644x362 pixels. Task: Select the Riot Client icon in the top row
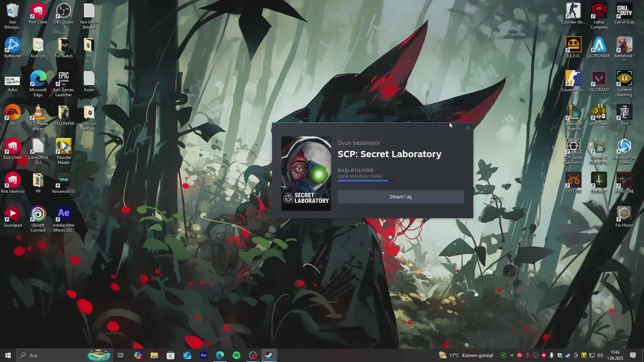point(38,14)
